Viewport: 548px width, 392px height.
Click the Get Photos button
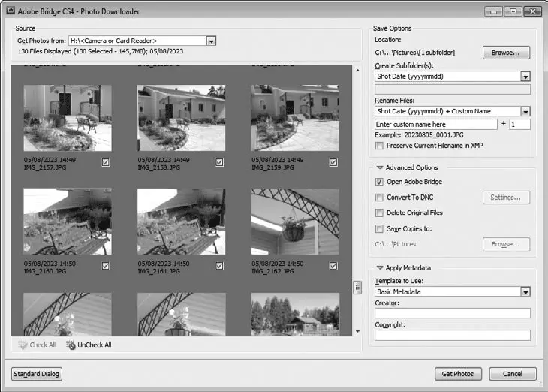457,374
